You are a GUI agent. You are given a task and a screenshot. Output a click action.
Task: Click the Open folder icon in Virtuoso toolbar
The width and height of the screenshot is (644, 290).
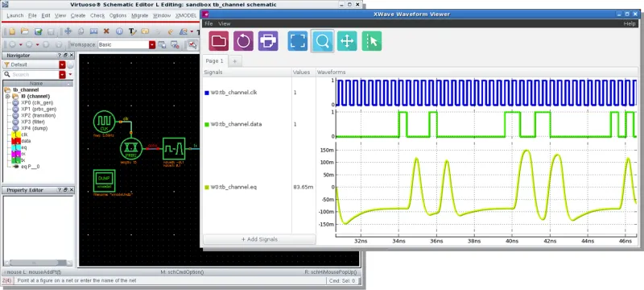(x=25, y=31)
